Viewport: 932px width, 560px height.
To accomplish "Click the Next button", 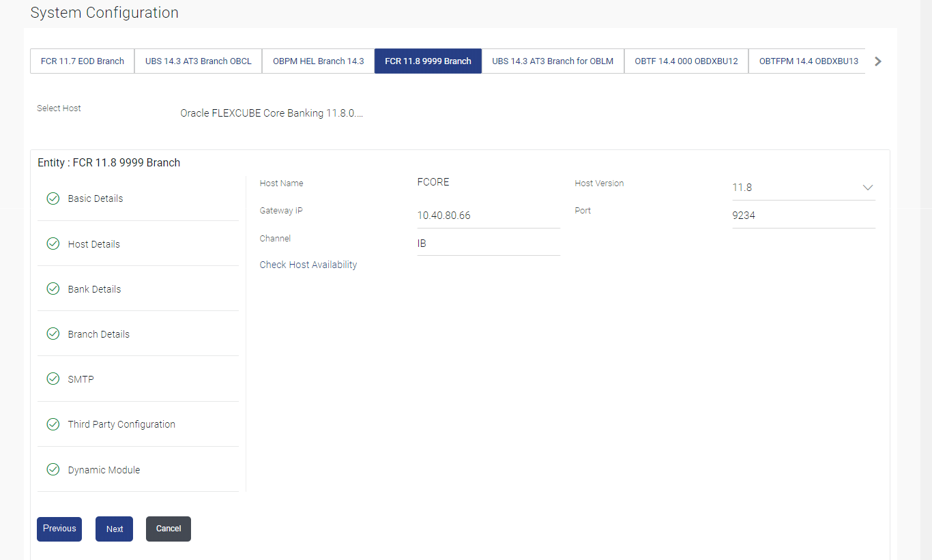I will tap(115, 529).
